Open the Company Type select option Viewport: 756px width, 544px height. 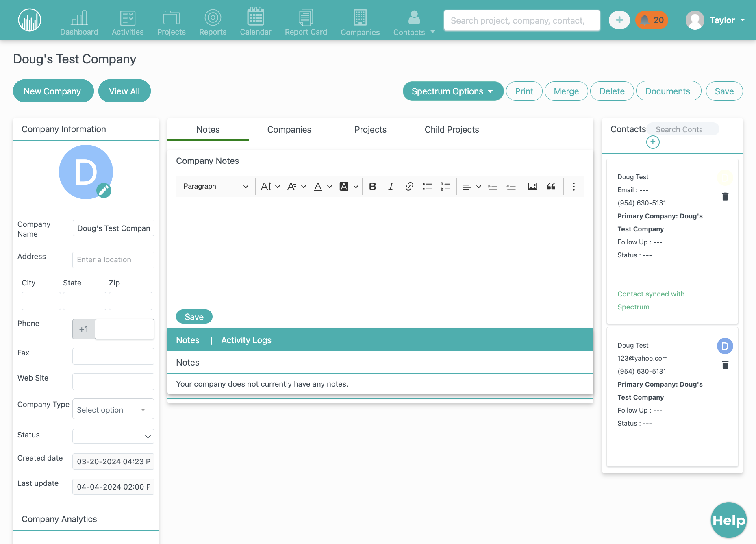coord(113,410)
